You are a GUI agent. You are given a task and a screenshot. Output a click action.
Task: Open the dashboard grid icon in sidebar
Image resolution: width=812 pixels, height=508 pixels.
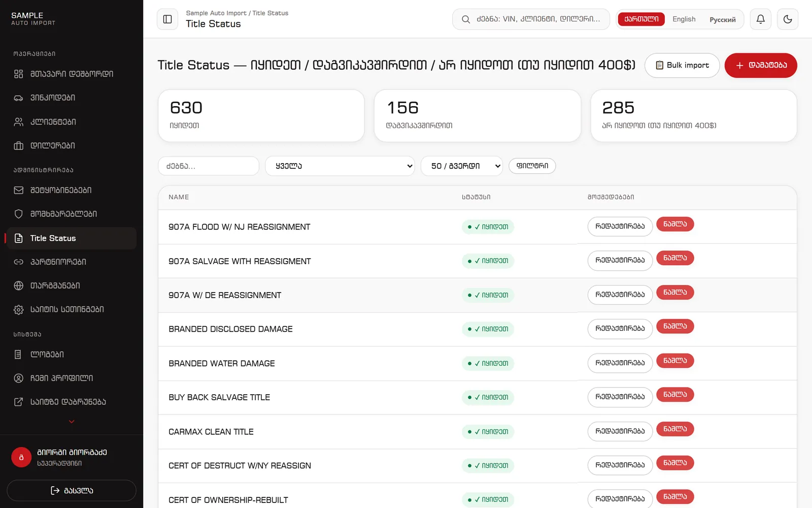pos(18,74)
